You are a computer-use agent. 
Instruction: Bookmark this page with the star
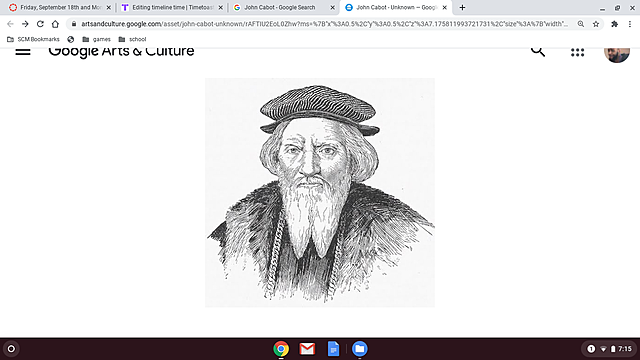[x=596, y=24]
